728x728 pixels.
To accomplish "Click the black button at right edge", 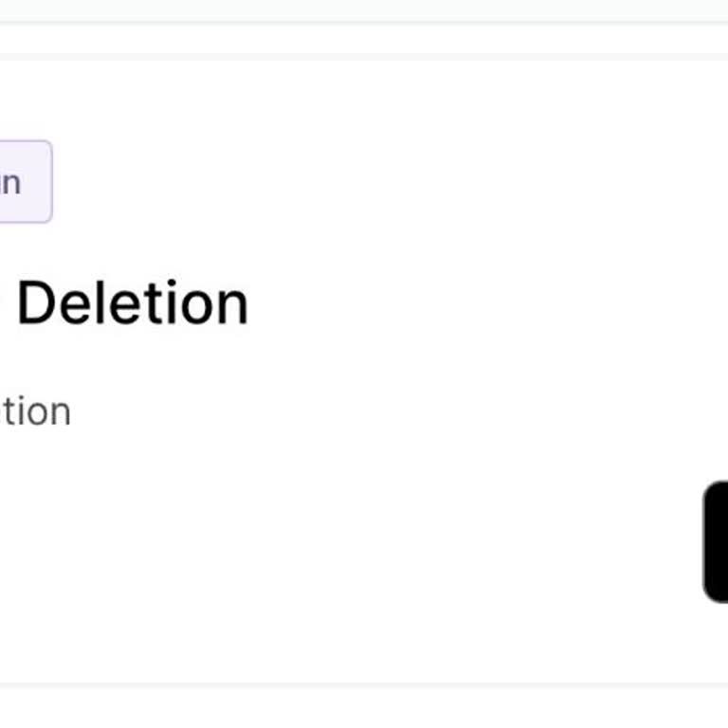I will (717, 541).
